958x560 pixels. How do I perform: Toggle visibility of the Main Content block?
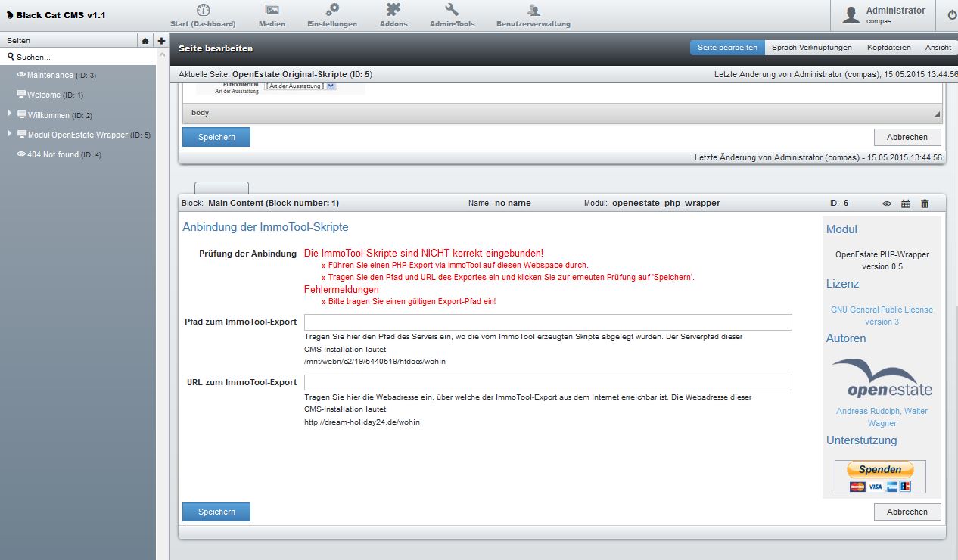(887, 203)
